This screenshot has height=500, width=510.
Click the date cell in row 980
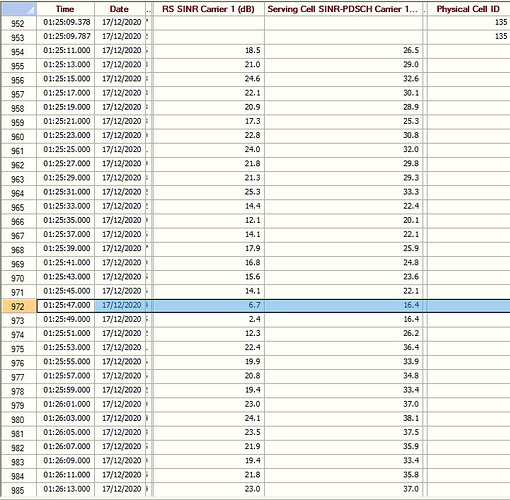pos(120,419)
